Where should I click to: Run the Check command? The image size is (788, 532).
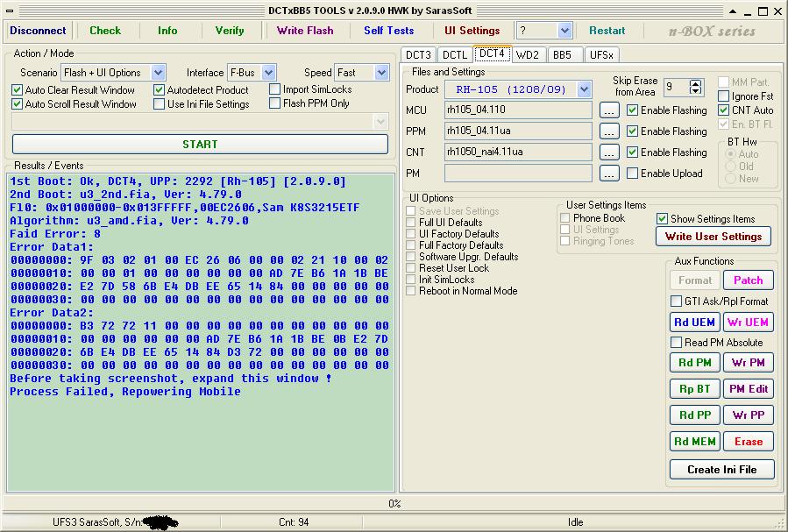pyautogui.click(x=105, y=31)
